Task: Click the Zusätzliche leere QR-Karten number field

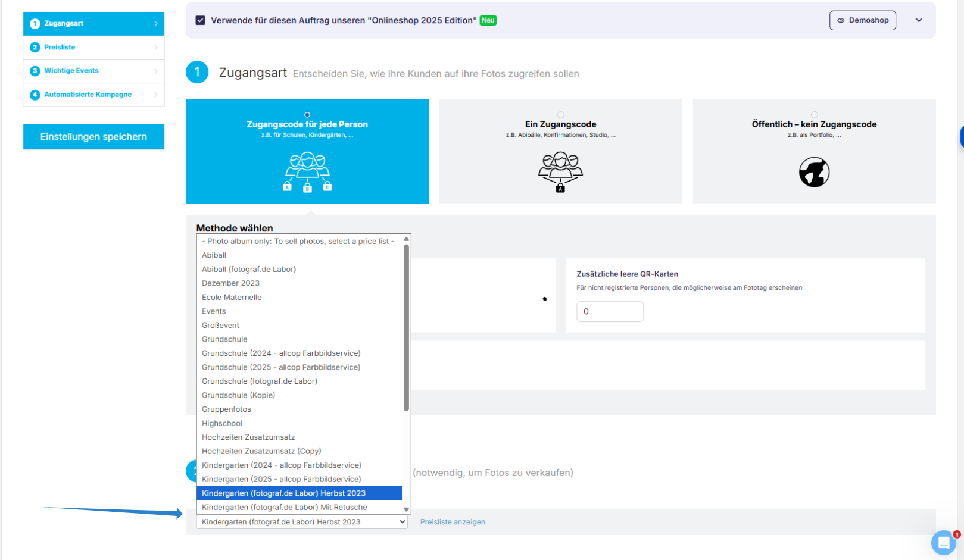Action: coord(610,311)
